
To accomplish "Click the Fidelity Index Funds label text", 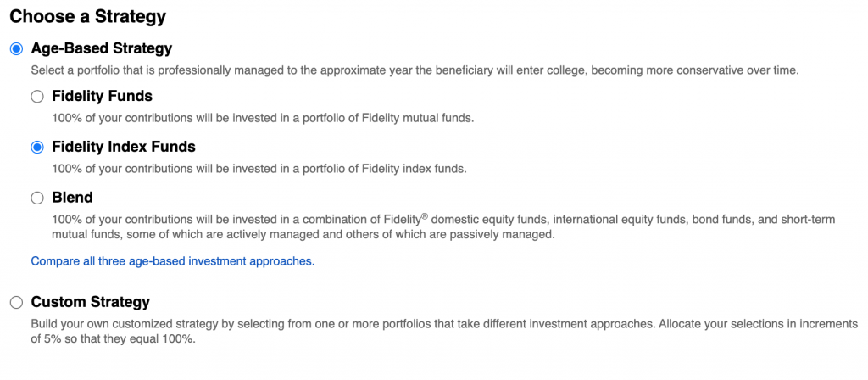I will click(x=124, y=146).
